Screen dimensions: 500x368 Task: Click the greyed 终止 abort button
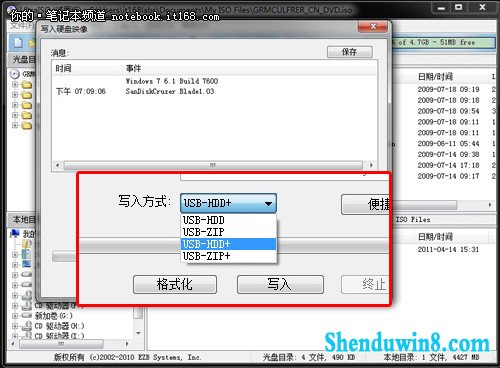coord(365,284)
